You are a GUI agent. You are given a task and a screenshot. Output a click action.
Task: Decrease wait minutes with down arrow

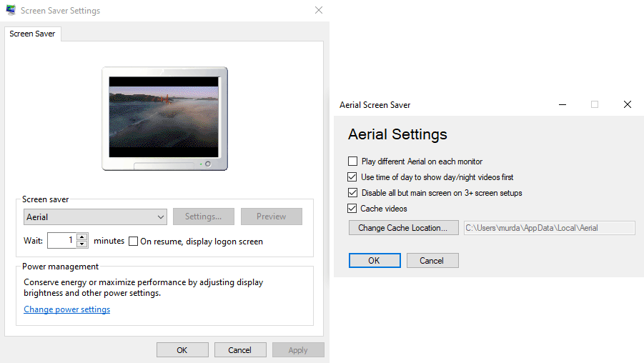(82, 244)
